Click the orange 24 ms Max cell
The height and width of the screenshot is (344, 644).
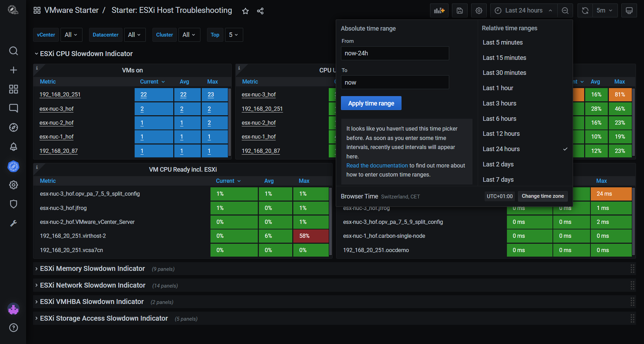[x=611, y=194]
